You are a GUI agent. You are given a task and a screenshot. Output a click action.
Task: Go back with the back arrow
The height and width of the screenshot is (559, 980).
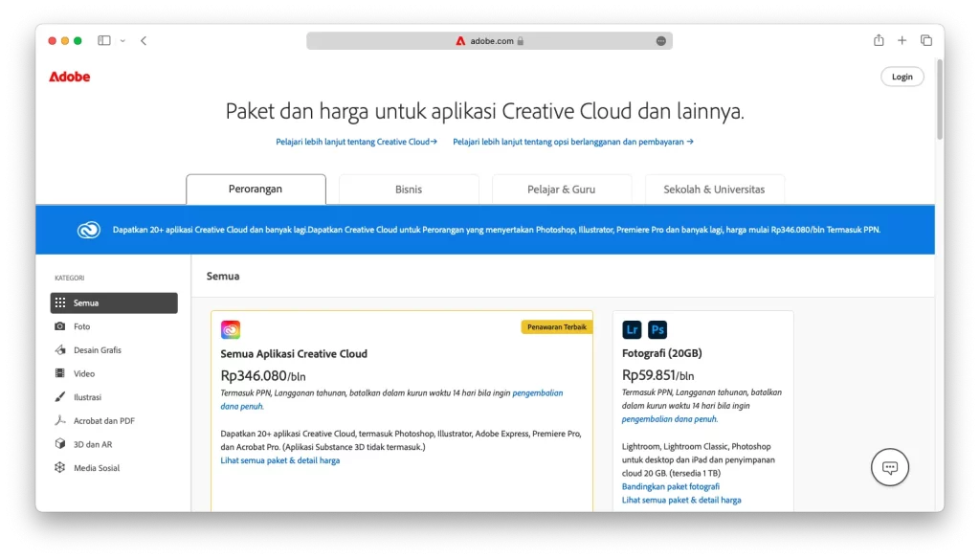[x=144, y=40]
